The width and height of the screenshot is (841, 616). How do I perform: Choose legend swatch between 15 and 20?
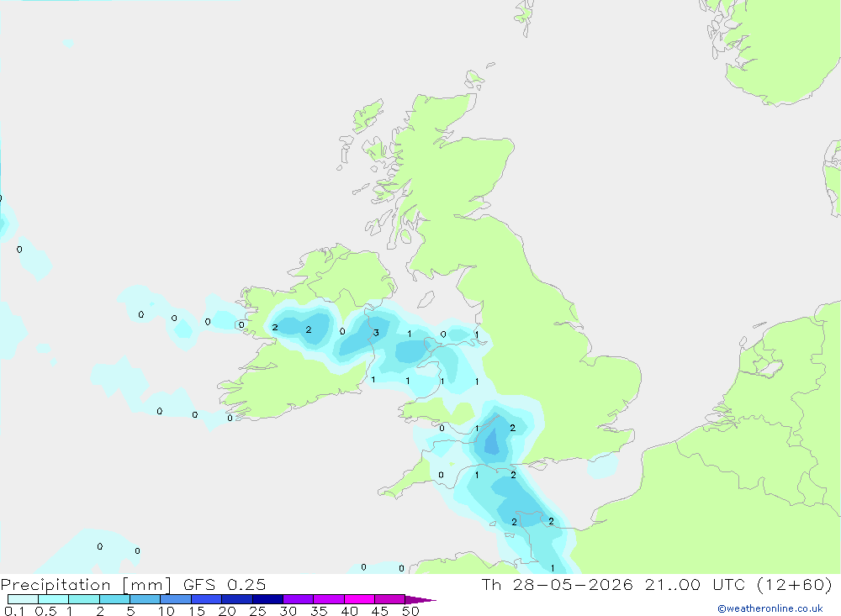click(206, 599)
